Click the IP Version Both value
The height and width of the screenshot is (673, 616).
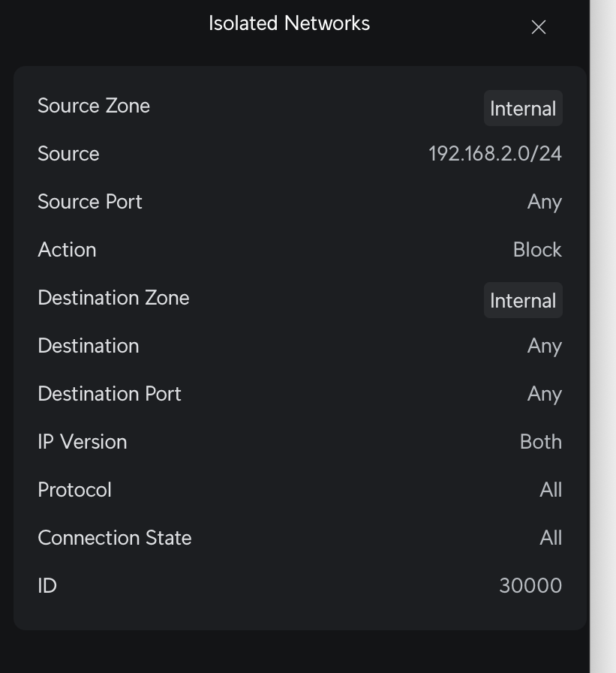(x=540, y=442)
